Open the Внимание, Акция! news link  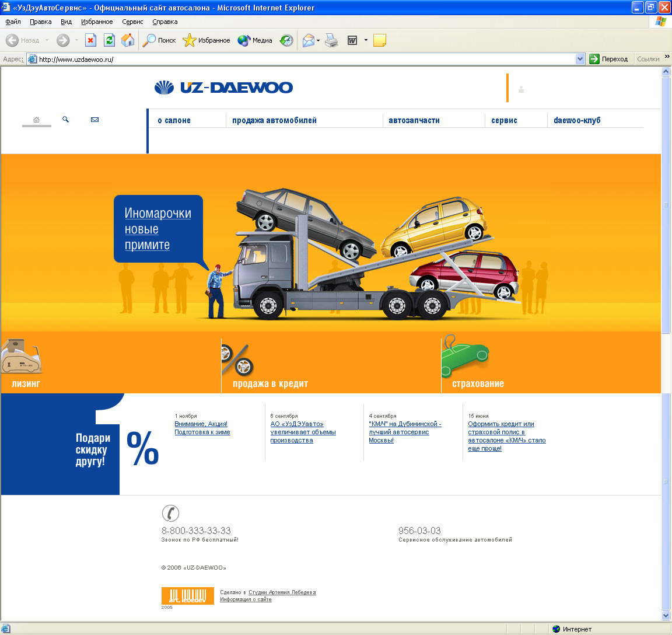point(202,428)
